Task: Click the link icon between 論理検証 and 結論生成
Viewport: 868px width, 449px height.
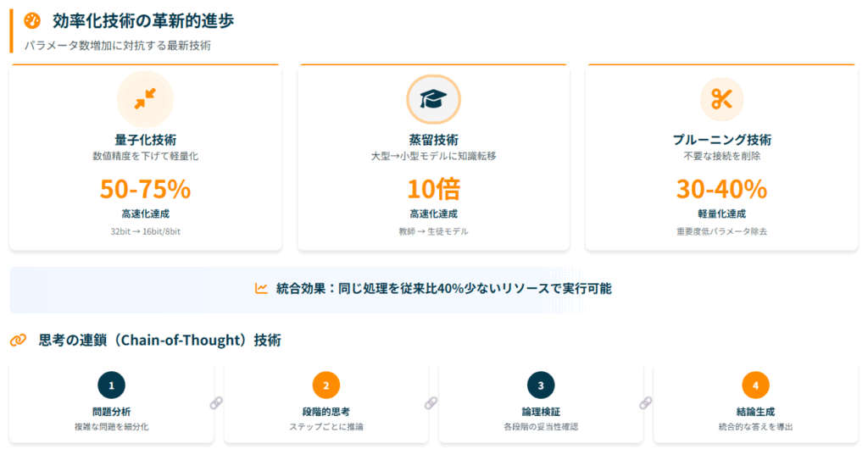Action: click(645, 403)
